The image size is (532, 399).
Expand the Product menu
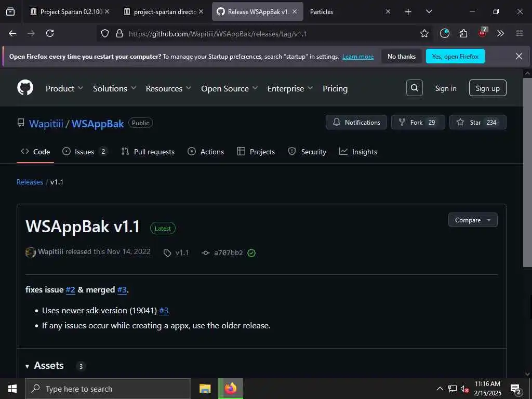pyautogui.click(x=64, y=88)
